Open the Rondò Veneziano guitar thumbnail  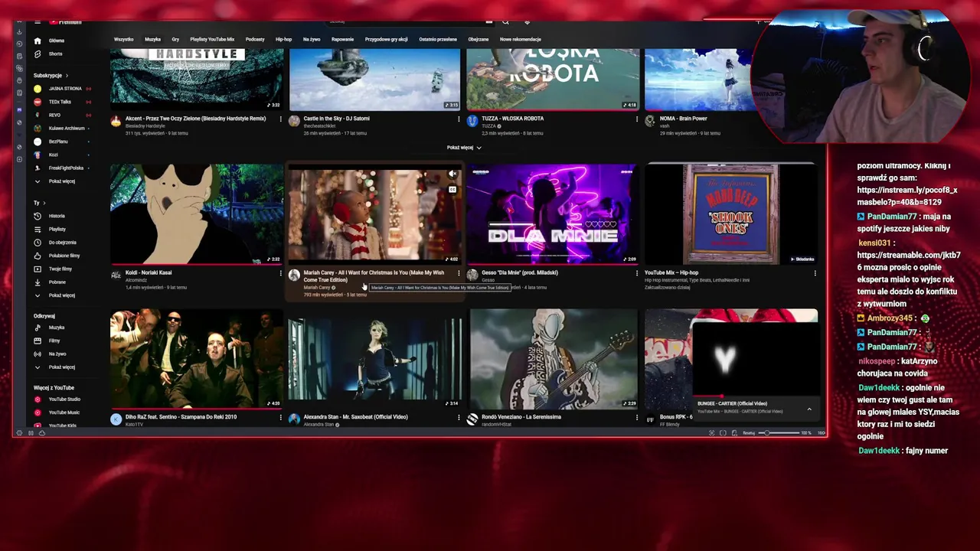[x=553, y=359]
